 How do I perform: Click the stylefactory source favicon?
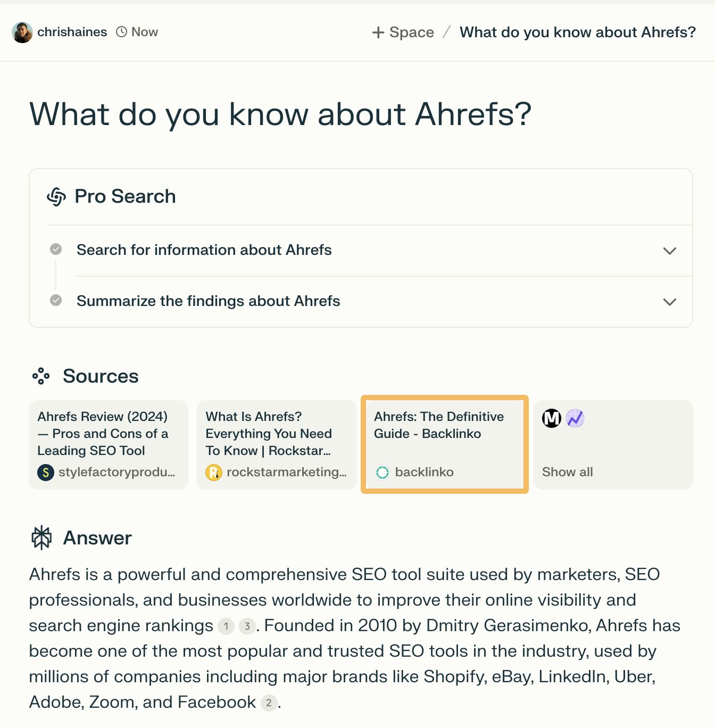(46, 471)
